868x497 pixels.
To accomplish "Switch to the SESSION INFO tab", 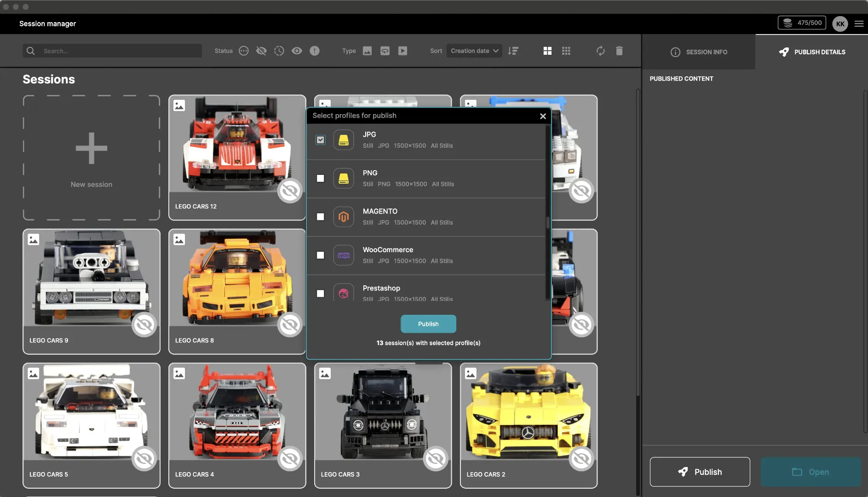I will [699, 52].
